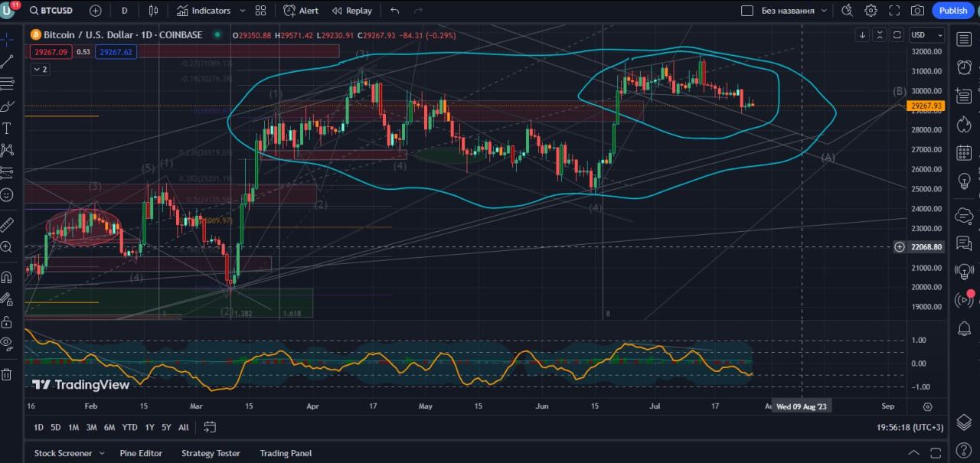Open quick search lightning icon
The image size is (980, 463).
tap(847, 11)
